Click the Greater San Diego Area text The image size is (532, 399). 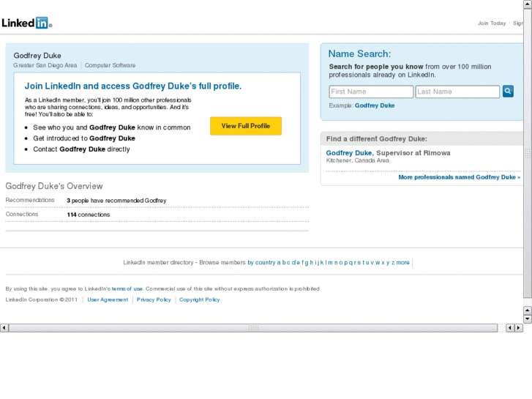[x=45, y=65]
